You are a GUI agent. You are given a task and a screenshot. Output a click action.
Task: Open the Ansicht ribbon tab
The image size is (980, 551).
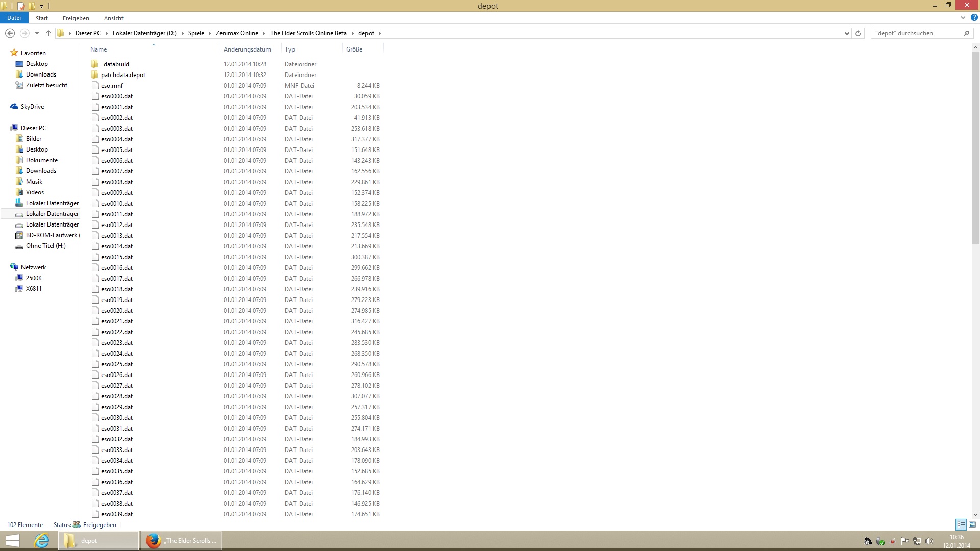(113, 18)
